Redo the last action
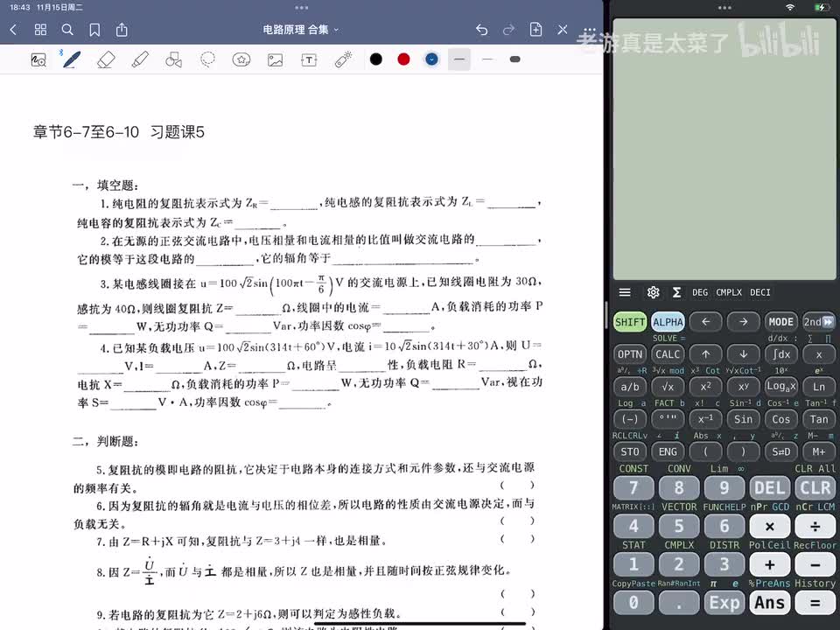Screen dimensions: 840x630 pyautogui.click(x=509, y=30)
